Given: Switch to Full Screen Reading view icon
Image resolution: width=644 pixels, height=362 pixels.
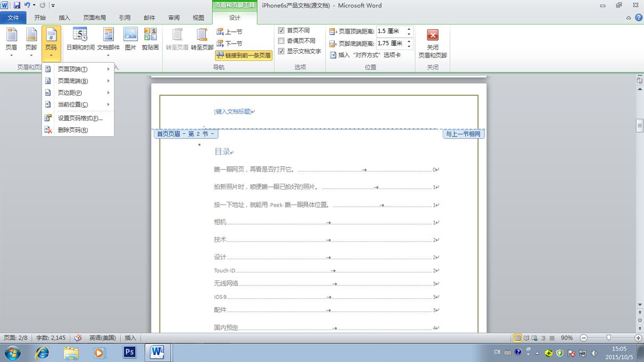Looking at the screenshot, I should 526,338.
